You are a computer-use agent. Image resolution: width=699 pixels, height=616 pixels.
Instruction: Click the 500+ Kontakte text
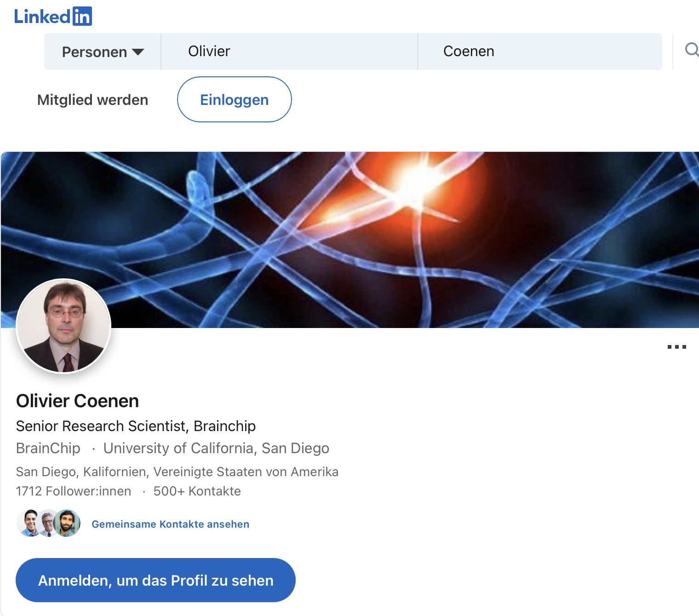[197, 491]
